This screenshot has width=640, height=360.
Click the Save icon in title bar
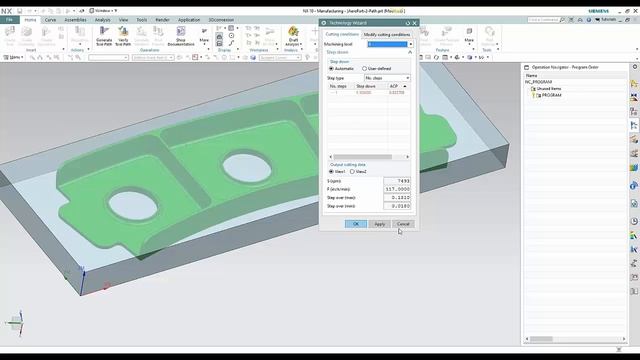pyautogui.click(x=19, y=11)
